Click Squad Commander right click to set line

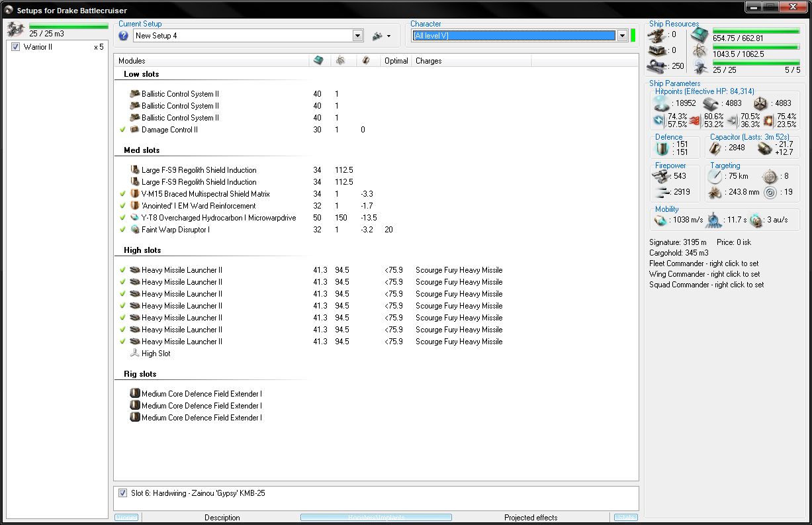[706, 285]
